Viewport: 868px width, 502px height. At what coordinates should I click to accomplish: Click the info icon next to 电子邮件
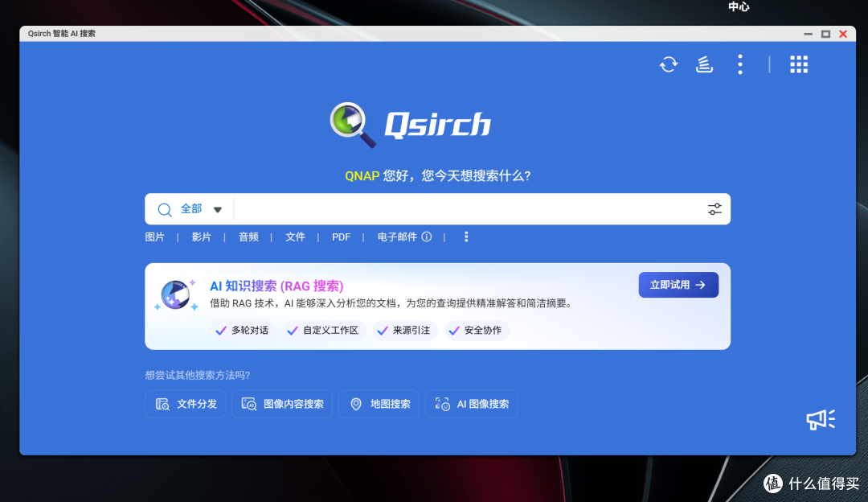[427, 237]
